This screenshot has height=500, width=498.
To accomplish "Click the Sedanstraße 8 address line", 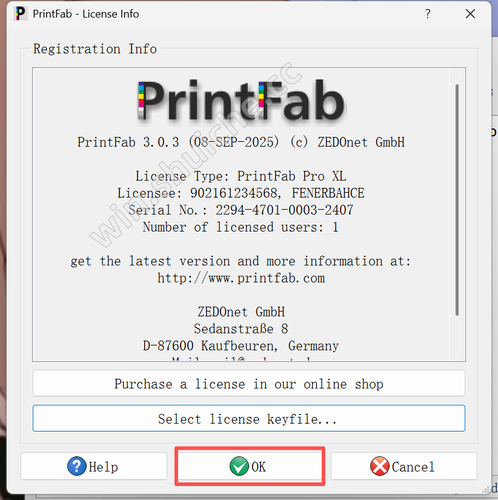I will [x=241, y=329].
